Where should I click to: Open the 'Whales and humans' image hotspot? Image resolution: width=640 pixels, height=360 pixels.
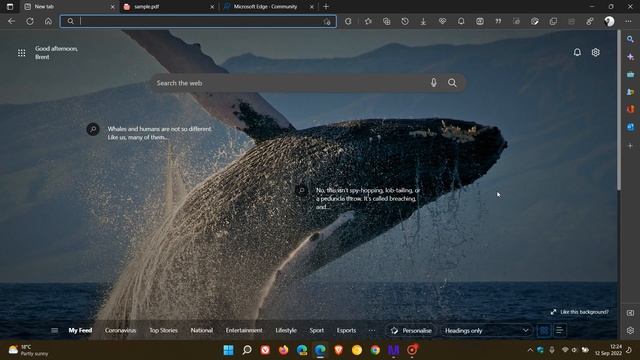pyautogui.click(x=93, y=129)
